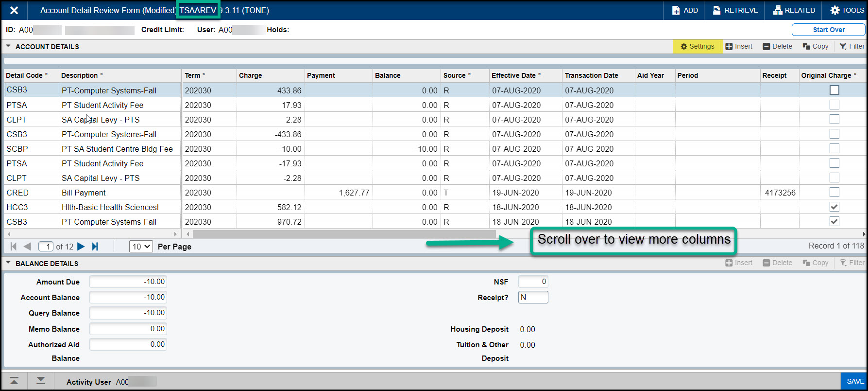
Task: Collapse the BALANCE DETAILS section
Action: 8,263
